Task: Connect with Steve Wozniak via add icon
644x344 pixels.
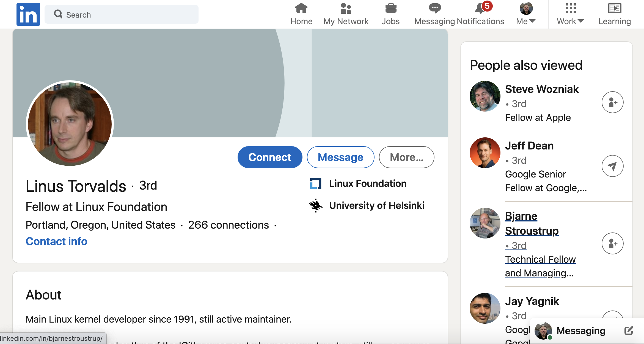Action: coord(612,102)
